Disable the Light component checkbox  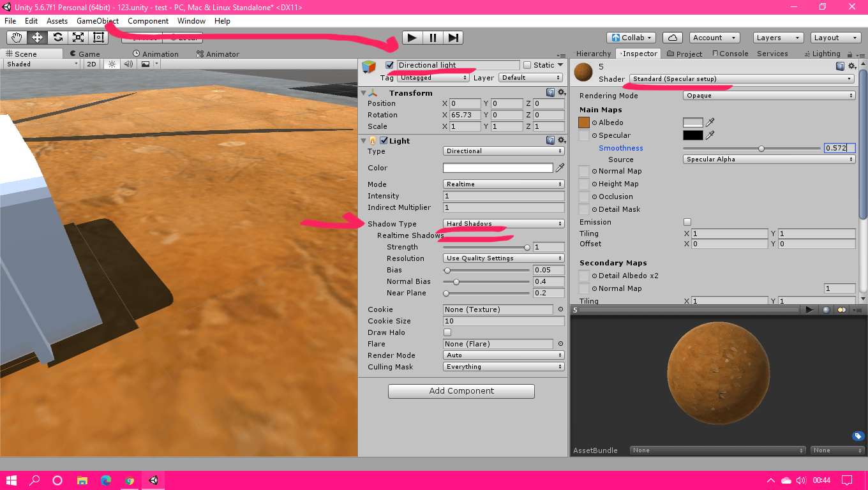coord(383,140)
